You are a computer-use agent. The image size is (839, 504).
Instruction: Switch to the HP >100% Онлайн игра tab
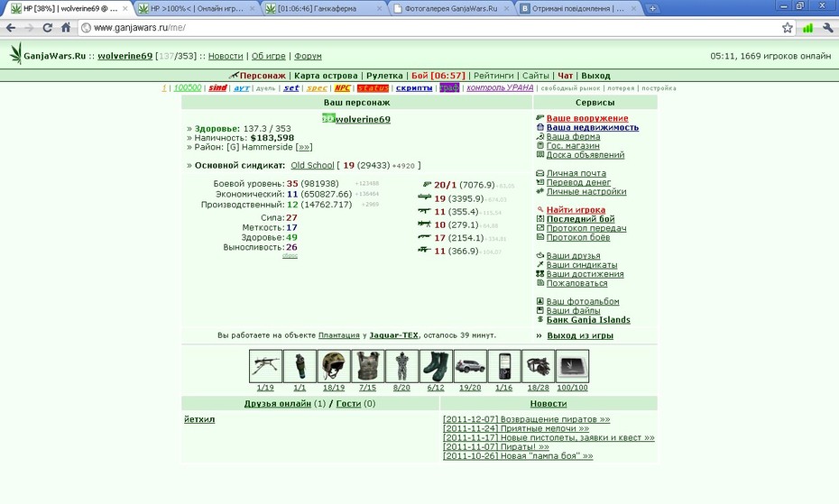197,8
